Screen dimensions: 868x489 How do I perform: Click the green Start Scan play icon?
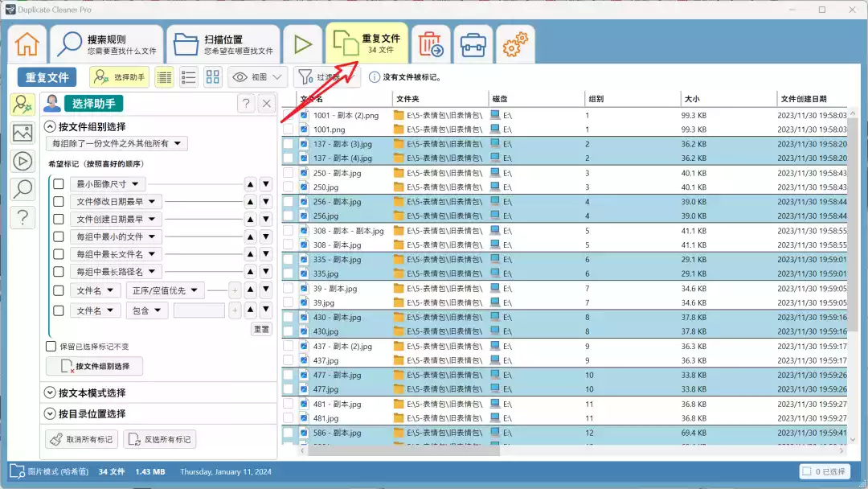tap(302, 44)
